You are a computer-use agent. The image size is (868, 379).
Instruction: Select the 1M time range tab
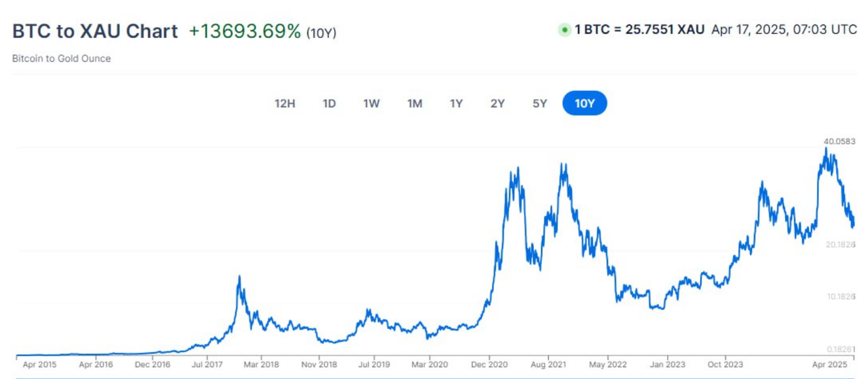pyautogui.click(x=415, y=104)
